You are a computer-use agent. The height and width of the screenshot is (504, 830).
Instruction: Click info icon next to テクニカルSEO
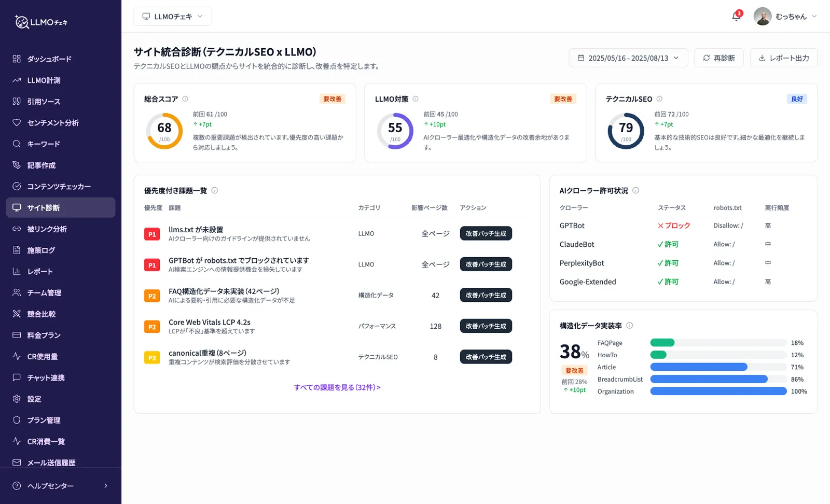tap(659, 99)
